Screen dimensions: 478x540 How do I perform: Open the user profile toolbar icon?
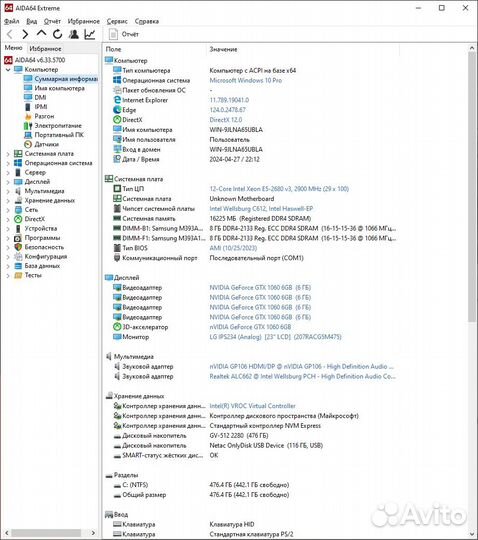[73, 34]
